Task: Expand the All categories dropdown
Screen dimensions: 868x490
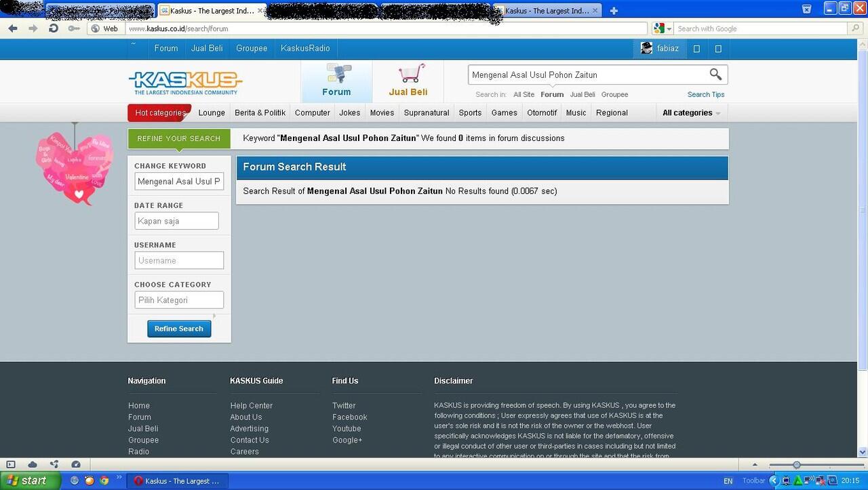Action: click(x=691, y=113)
